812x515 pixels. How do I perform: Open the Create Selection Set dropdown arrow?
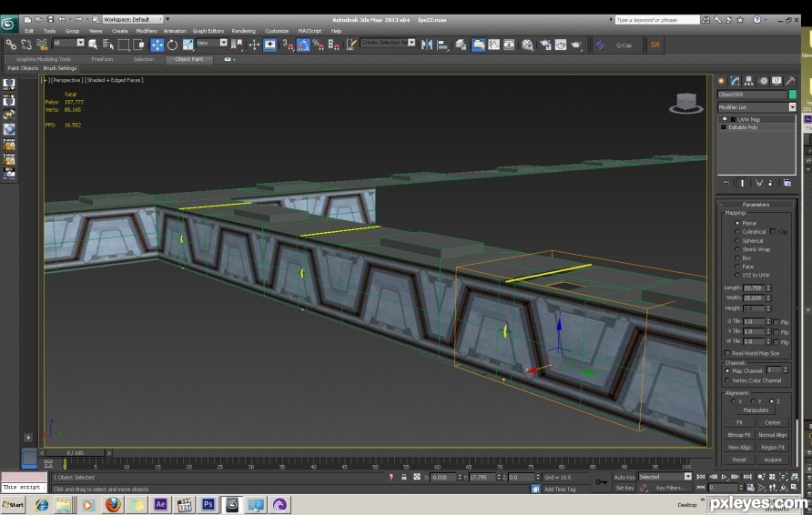pos(411,43)
